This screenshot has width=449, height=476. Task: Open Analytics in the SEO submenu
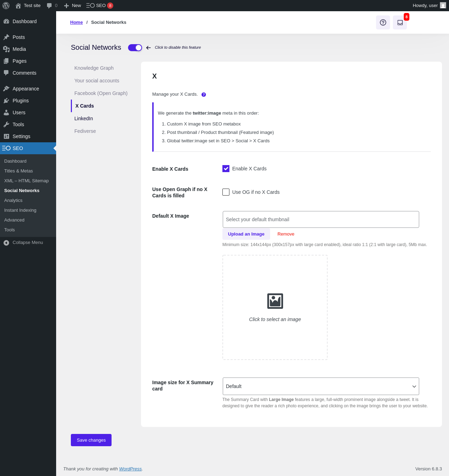tap(13, 200)
